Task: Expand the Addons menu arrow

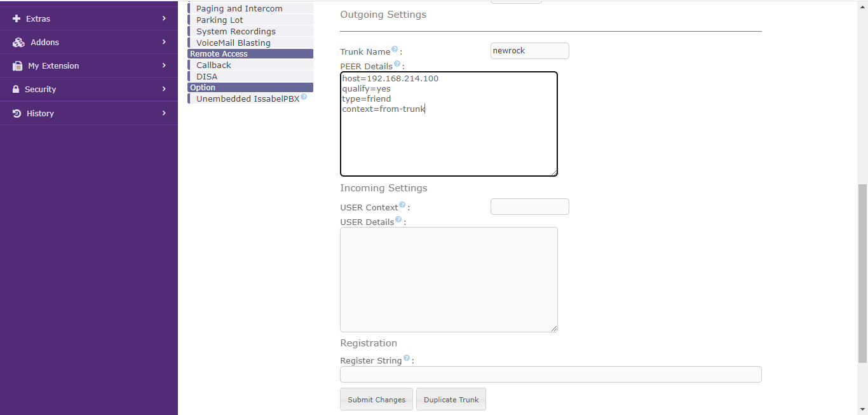Action: (x=164, y=42)
